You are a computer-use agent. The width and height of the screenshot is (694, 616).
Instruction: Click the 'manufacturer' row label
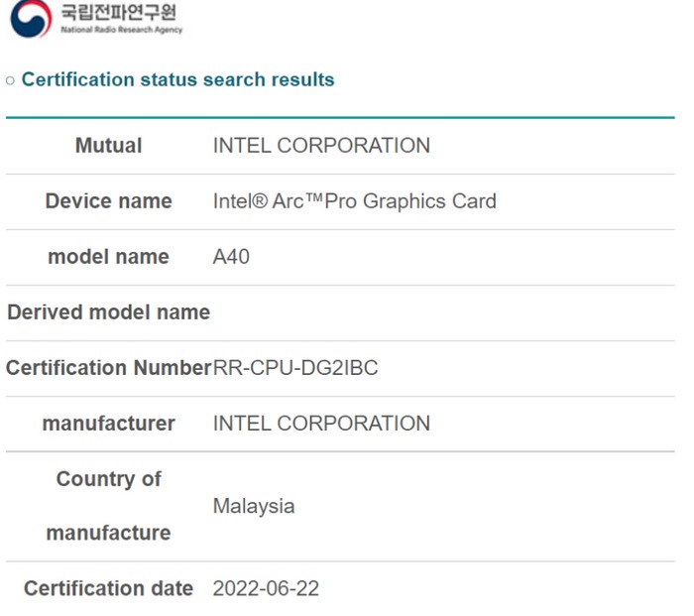108,424
